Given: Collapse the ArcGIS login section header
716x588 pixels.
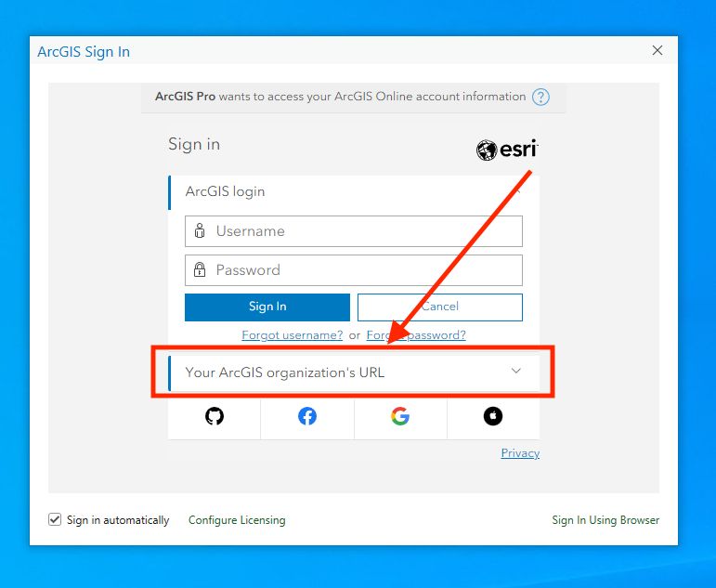Looking at the screenshot, I should click(354, 191).
